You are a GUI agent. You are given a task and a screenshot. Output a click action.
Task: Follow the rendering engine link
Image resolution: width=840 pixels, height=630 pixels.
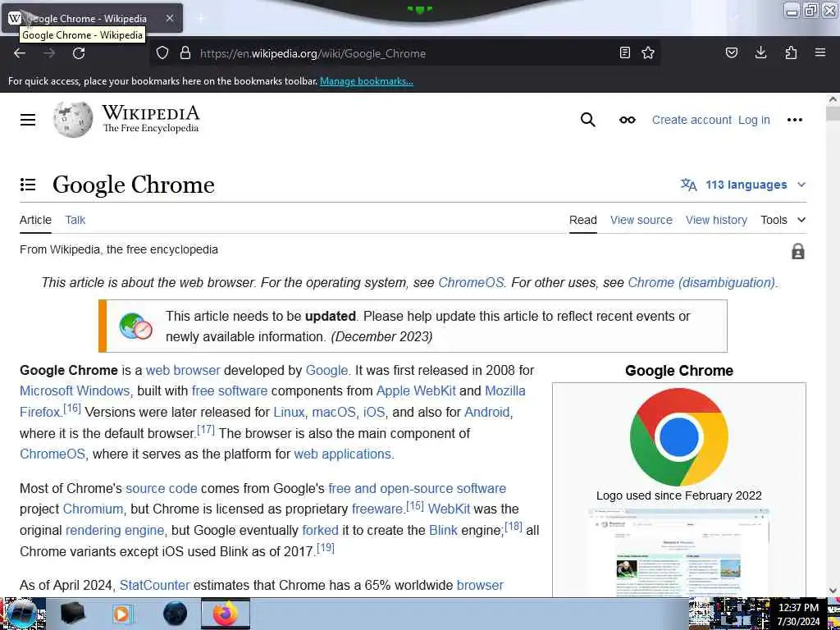[115, 530]
